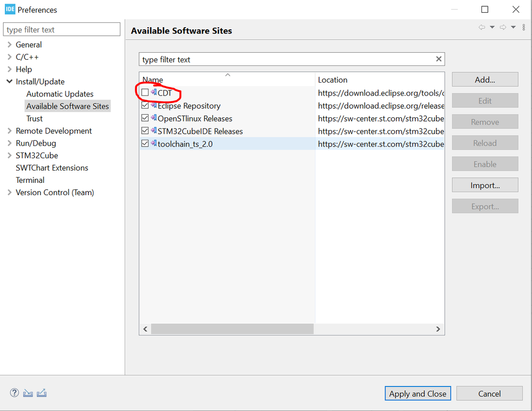Open the Help contents icon
Image resolution: width=532 pixels, height=411 pixels.
click(14, 393)
